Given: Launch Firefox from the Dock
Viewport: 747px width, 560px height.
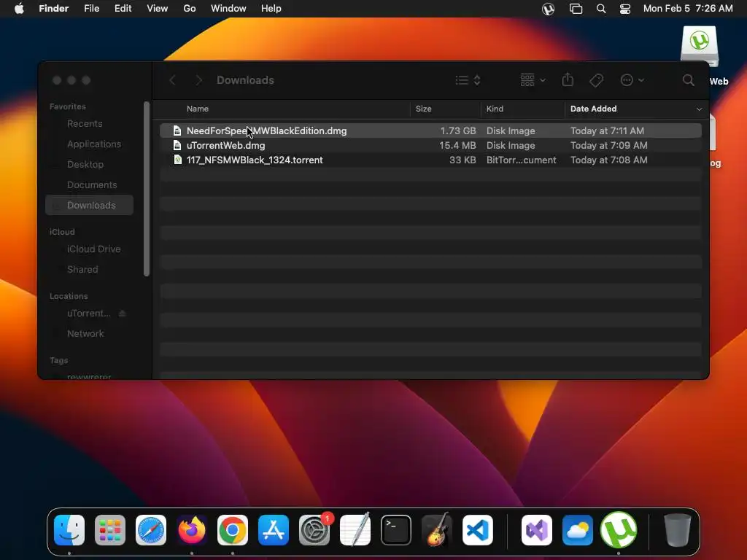Looking at the screenshot, I should coord(192,530).
